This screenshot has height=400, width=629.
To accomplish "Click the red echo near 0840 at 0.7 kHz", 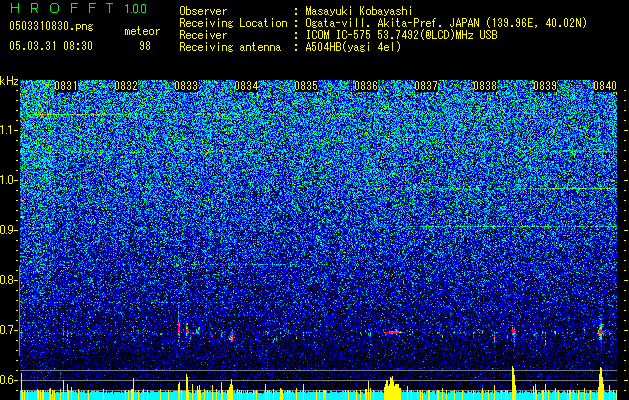I will (601, 331).
